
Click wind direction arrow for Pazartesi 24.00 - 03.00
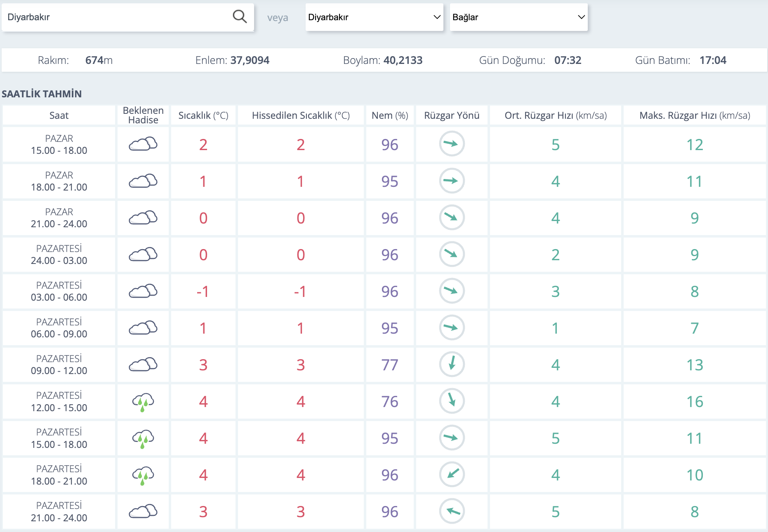[452, 254]
